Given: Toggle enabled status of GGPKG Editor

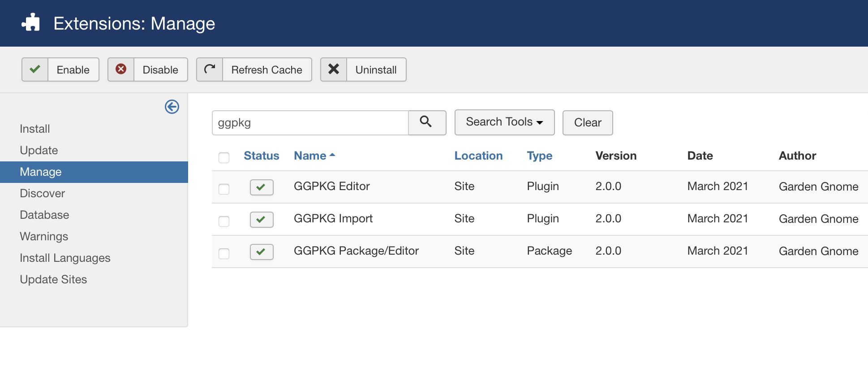Looking at the screenshot, I should click(x=262, y=187).
